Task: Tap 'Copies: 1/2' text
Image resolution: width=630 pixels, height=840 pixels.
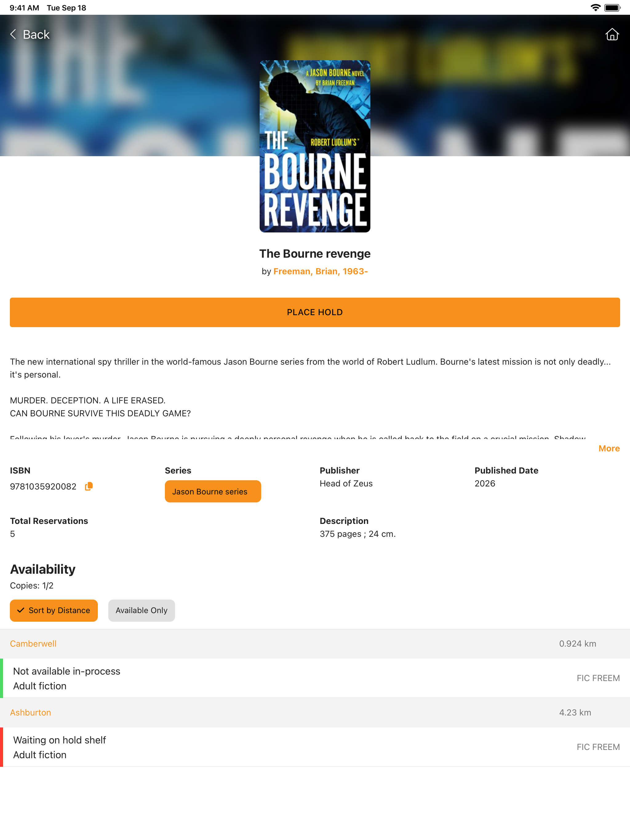Action: coord(32,585)
